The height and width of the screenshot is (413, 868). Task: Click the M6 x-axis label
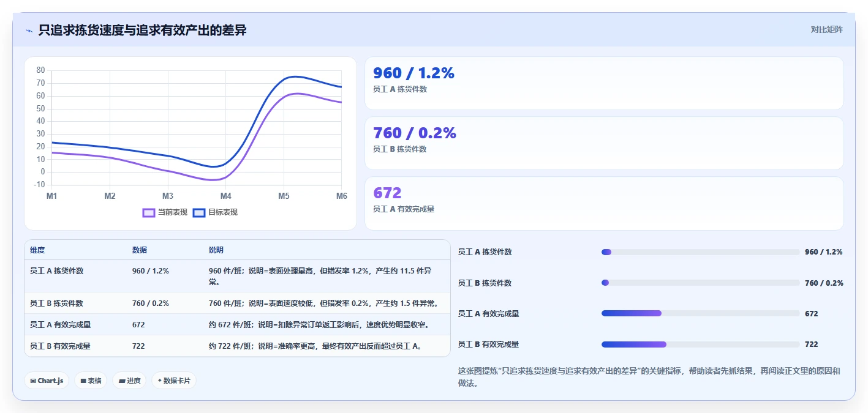point(341,196)
